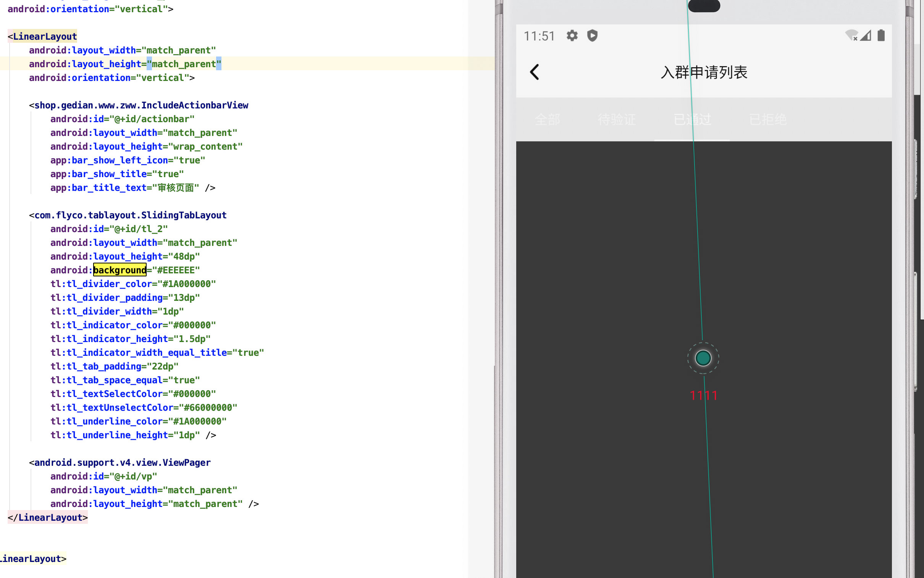Click the highlighted background attribute in the XML

point(120,270)
